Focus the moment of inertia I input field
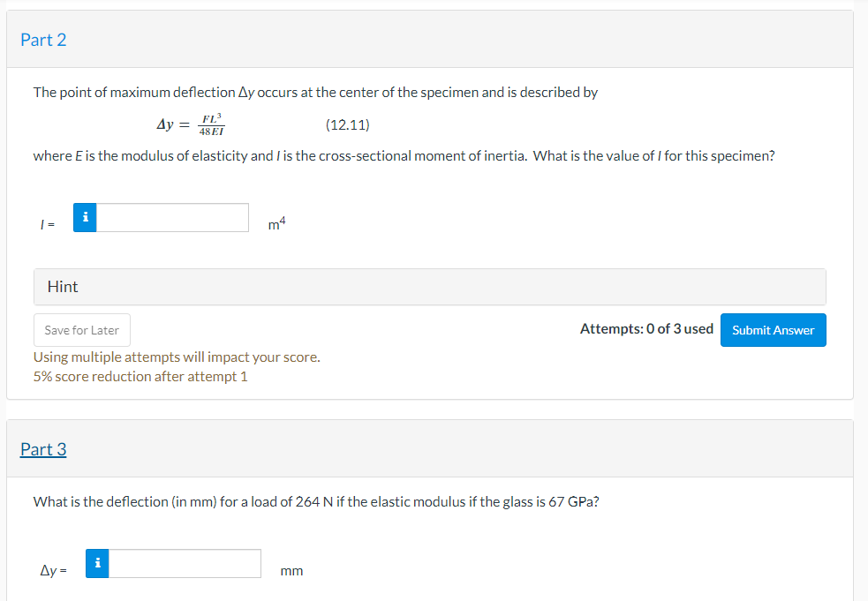The image size is (868, 601). (x=173, y=217)
